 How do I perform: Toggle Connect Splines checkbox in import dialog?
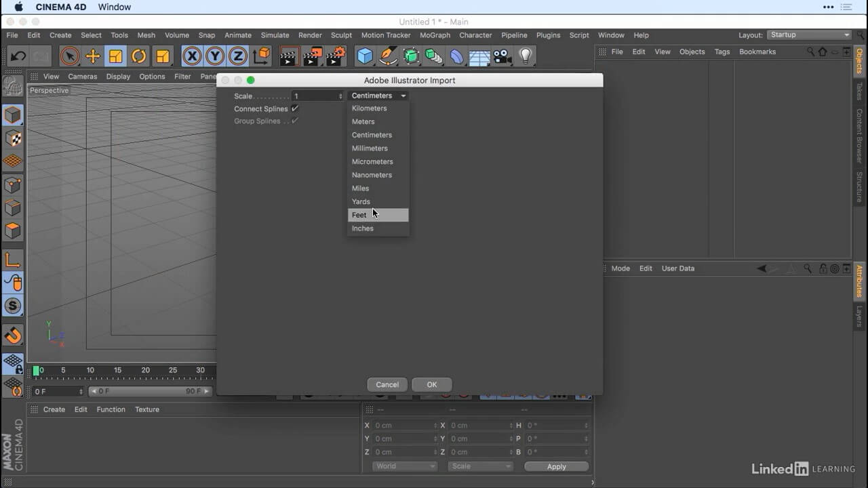(295, 108)
